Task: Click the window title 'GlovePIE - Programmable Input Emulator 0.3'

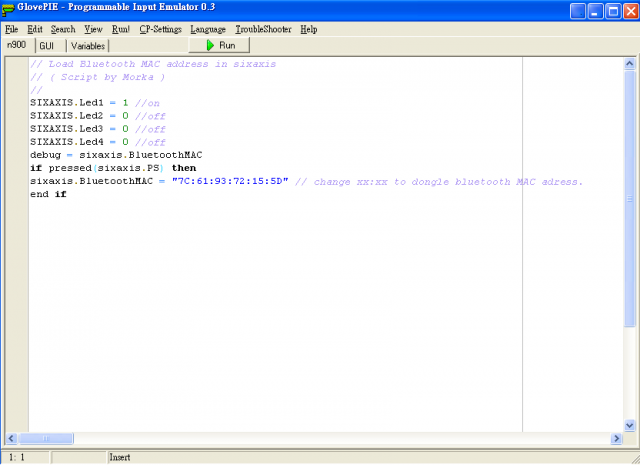Action: 116,7
